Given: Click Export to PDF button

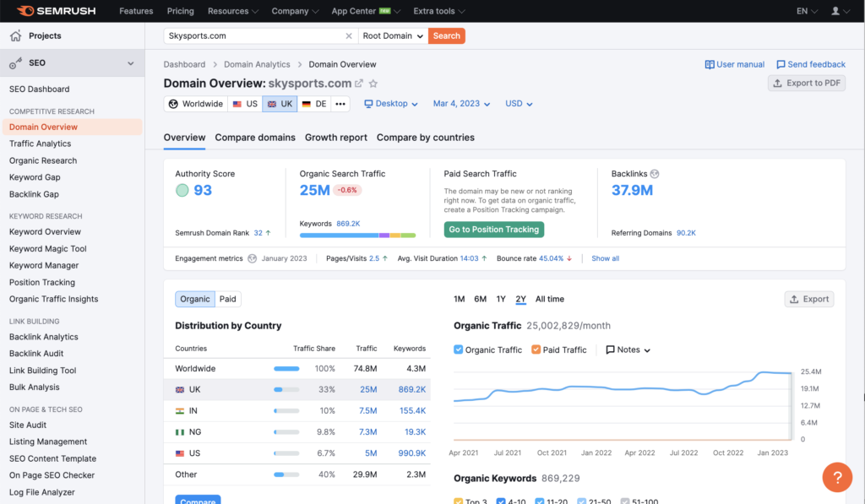Looking at the screenshot, I should click(x=807, y=84).
